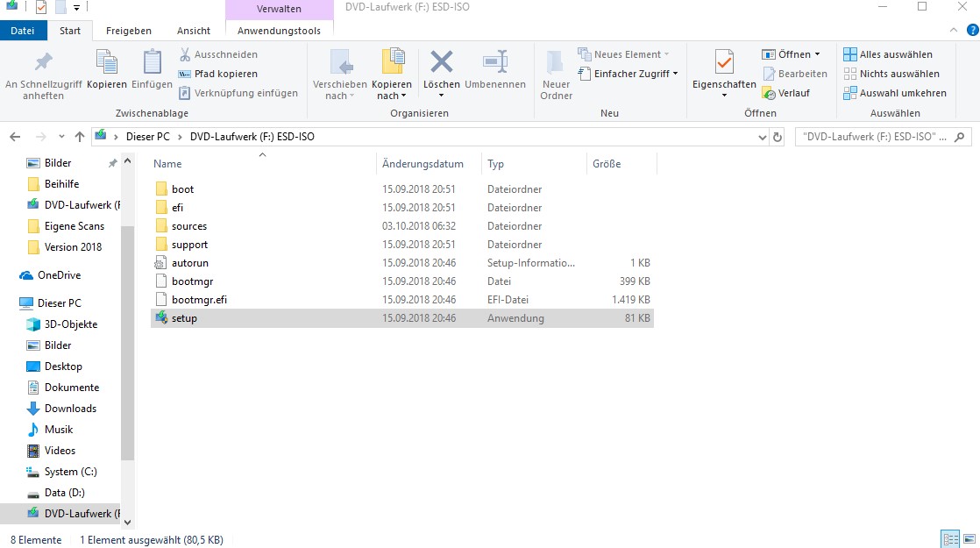980x548 pixels.
Task: Click the search magnifier icon
Action: coord(959,137)
